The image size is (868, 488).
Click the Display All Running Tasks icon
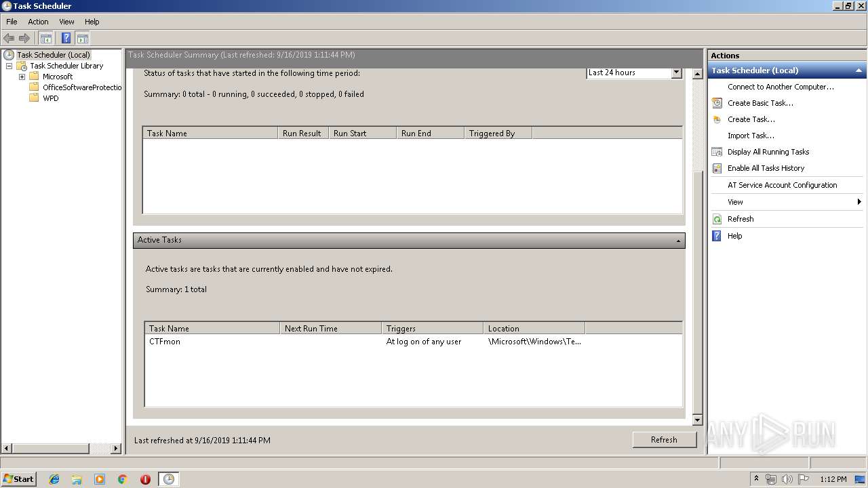click(717, 152)
